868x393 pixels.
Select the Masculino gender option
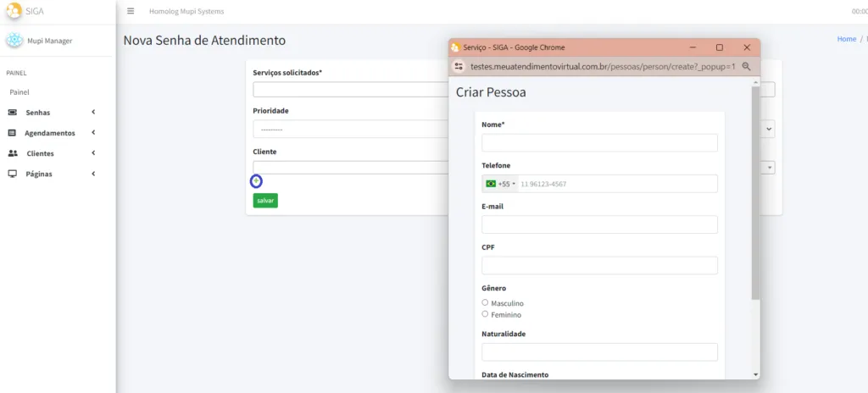485,302
